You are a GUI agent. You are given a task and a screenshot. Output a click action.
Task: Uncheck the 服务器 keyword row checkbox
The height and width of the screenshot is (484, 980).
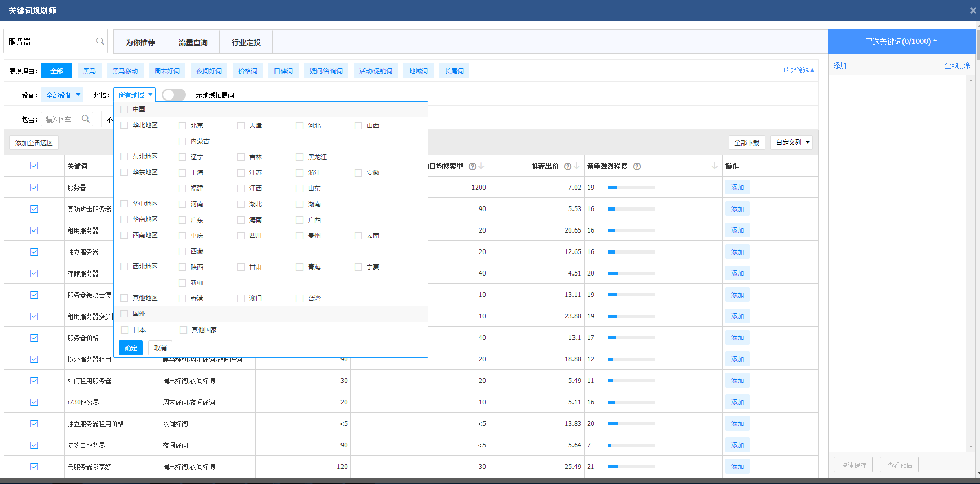tap(34, 188)
